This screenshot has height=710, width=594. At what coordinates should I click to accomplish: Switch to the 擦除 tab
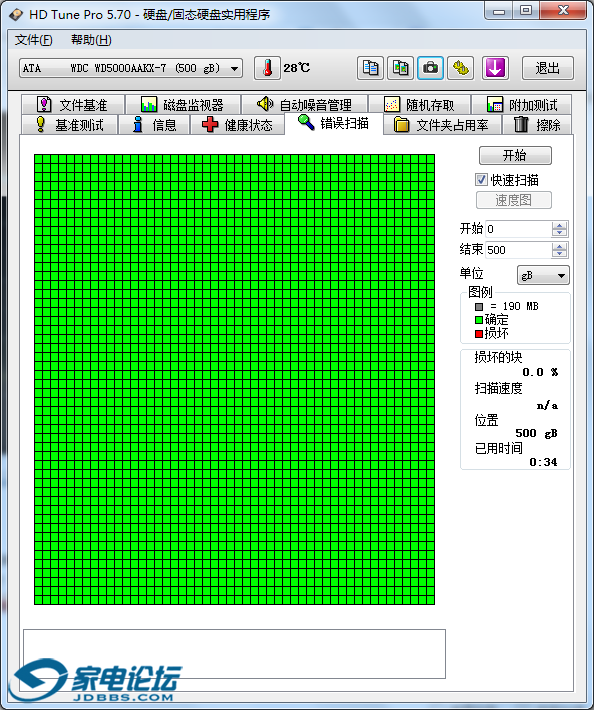(537, 125)
